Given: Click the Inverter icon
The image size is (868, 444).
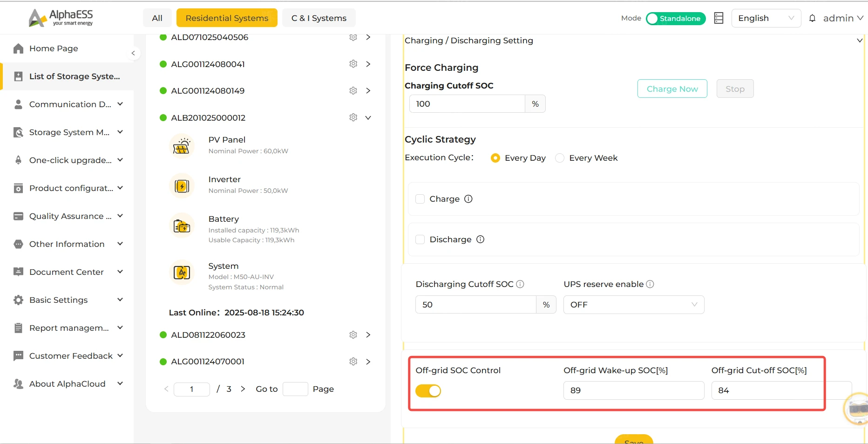Looking at the screenshot, I should pyautogui.click(x=182, y=186).
